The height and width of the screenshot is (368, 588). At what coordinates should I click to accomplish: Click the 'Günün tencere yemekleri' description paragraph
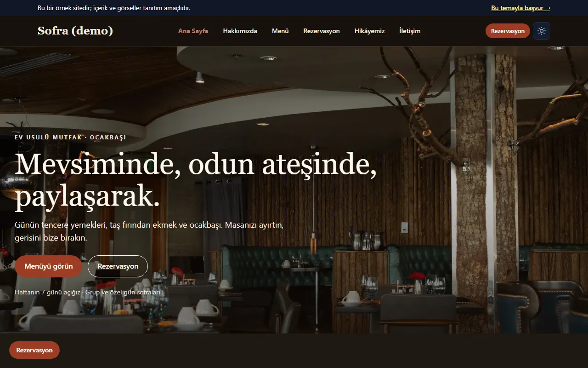[149, 232]
